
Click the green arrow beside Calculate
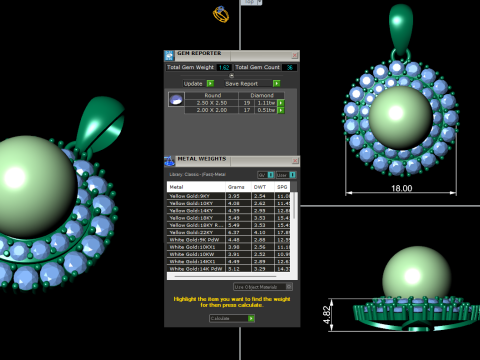(x=251, y=318)
